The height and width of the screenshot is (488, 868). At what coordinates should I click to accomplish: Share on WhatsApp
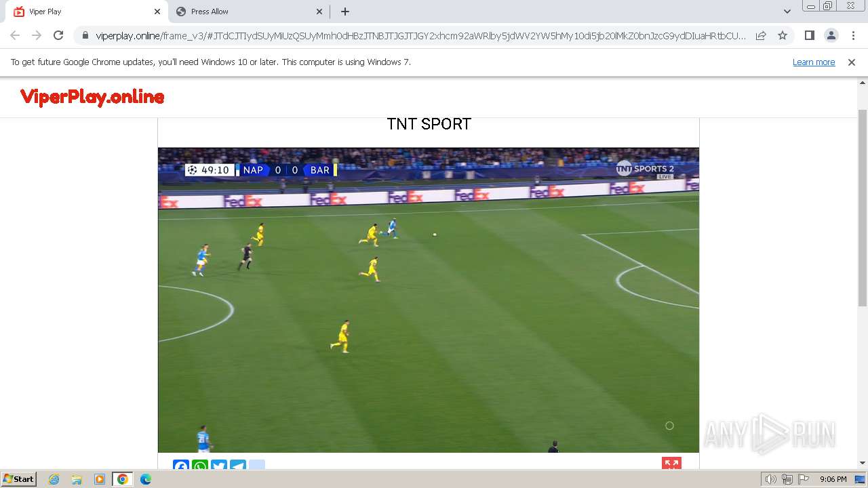[x=200, y=465]
